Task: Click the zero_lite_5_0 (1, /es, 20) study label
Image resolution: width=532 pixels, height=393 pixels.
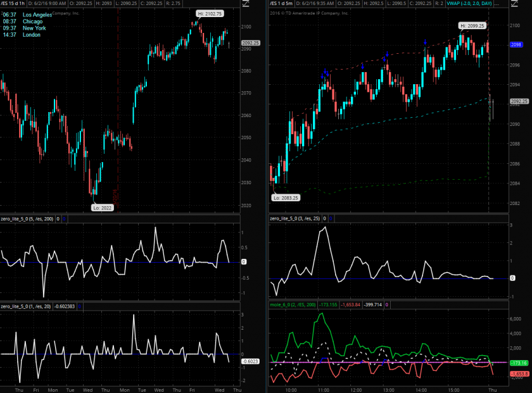Action: click(x=26, y=306)
